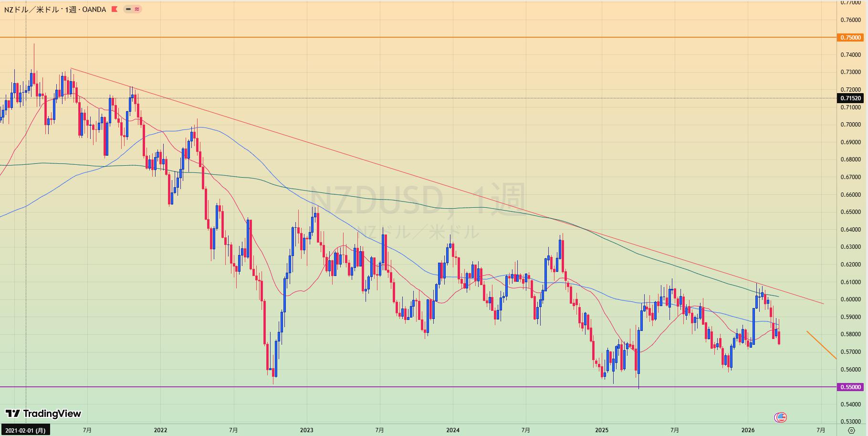Select the long red descending trend line
The width and height of the screenshot is (868, 436).
pyautogui.click(x=382, y=166)
